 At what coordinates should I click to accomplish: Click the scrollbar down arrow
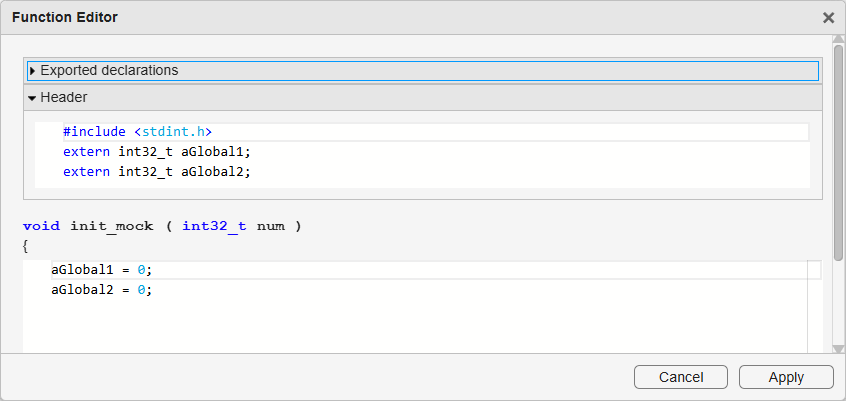[x=838, y=349]
